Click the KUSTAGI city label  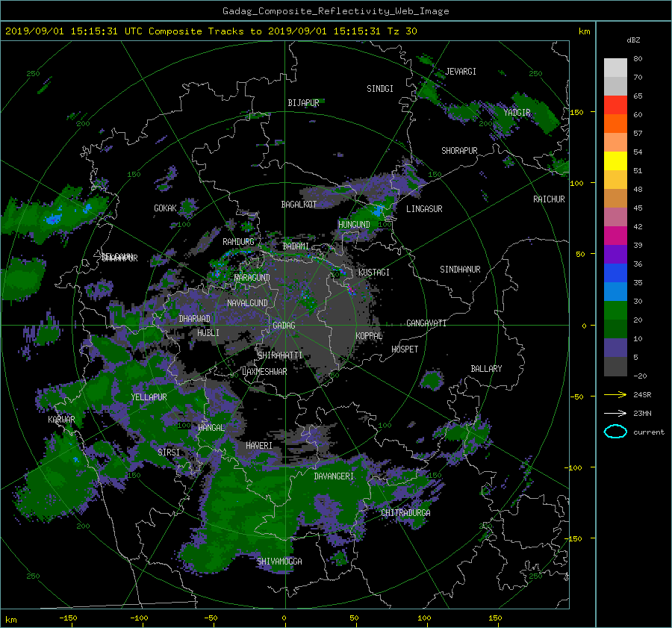(374, 273)
